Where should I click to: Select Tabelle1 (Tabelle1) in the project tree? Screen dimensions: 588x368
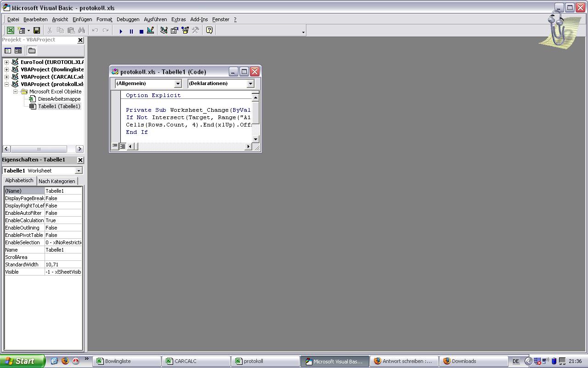pos(59,106)
